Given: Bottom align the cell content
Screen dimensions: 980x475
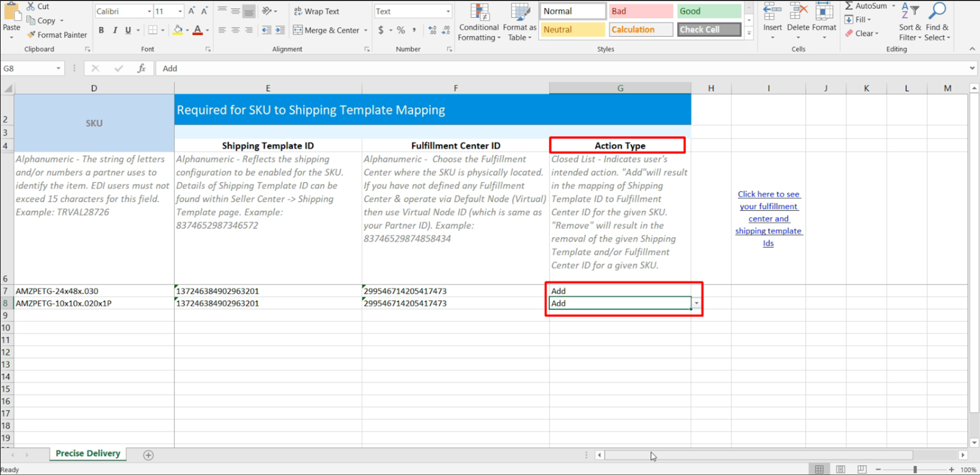Looking at the screenshot, I should 249,11.
